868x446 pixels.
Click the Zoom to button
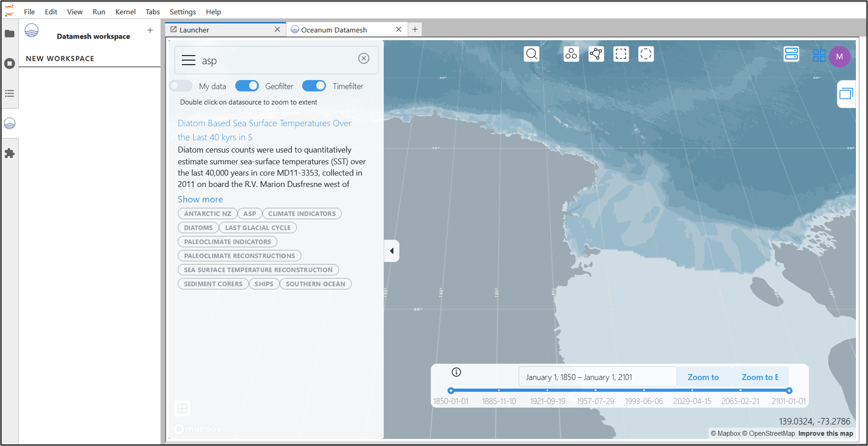703,377
